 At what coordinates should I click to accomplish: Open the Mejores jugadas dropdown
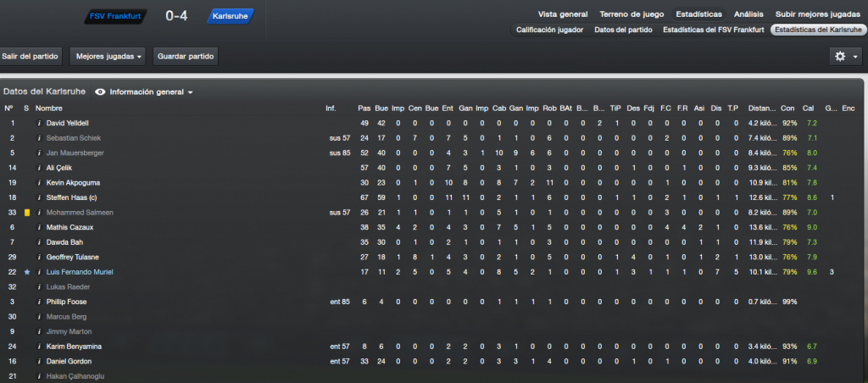pyautogui.click(x=108, y=57)
